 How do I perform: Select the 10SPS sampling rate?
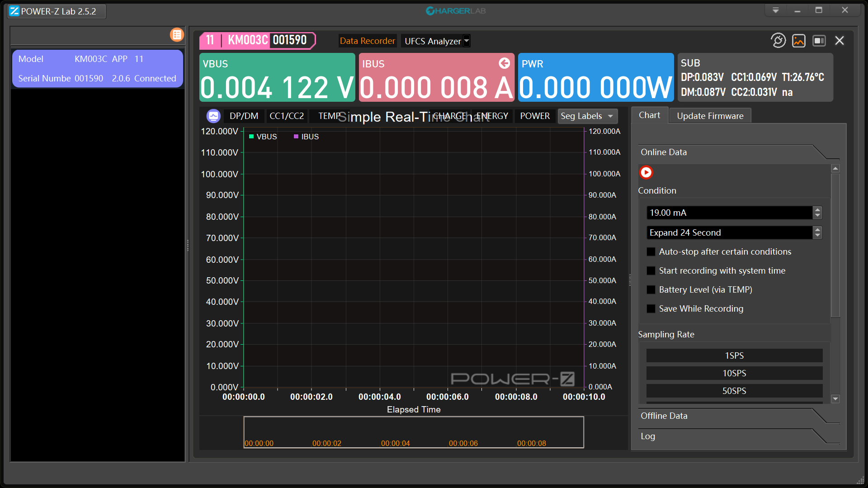point(734,373)
